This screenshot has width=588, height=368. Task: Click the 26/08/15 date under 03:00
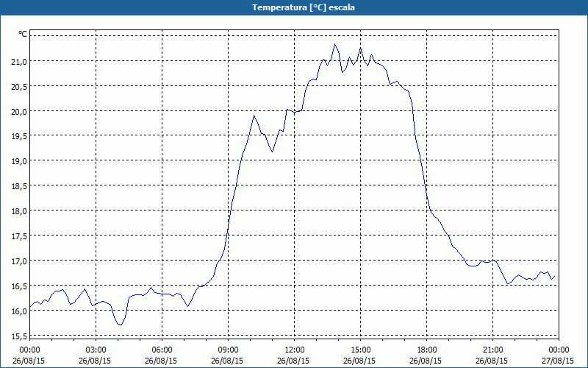pyautogui.click(x=95, y=361)
